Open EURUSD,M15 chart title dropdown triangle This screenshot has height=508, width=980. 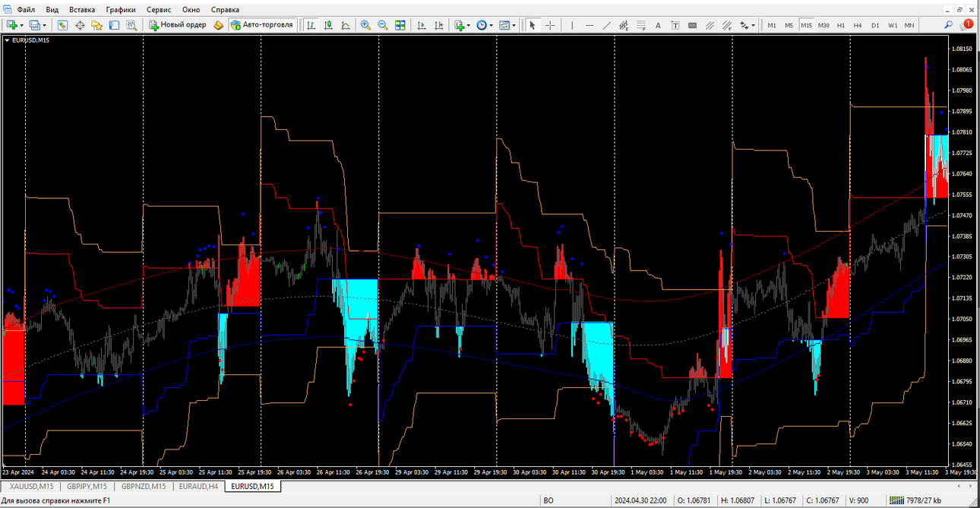(7, 40)
